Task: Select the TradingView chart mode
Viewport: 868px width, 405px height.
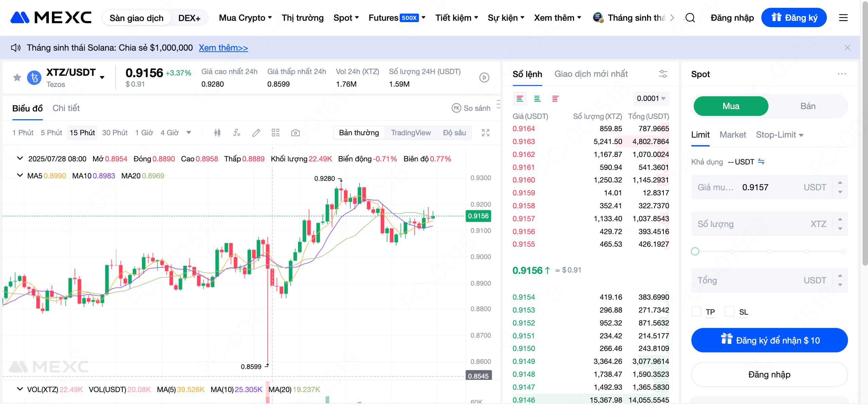Action: (x=411, y=133)
